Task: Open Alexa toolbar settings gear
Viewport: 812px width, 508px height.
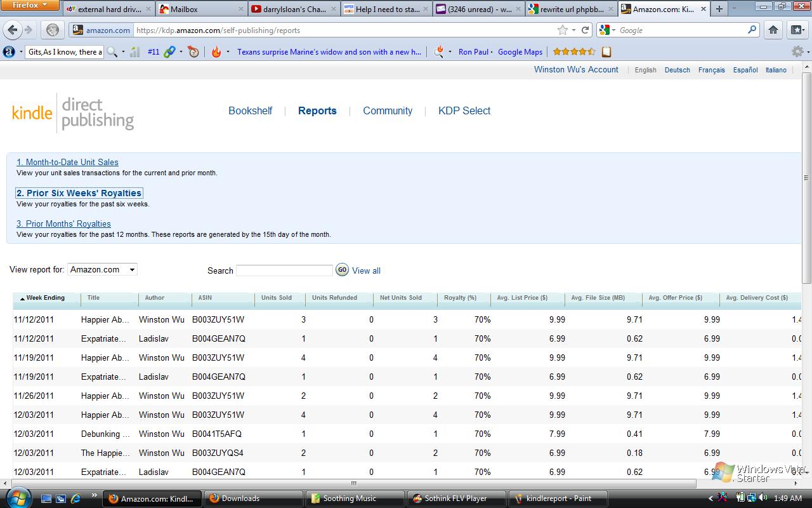Action: [796, 52]
